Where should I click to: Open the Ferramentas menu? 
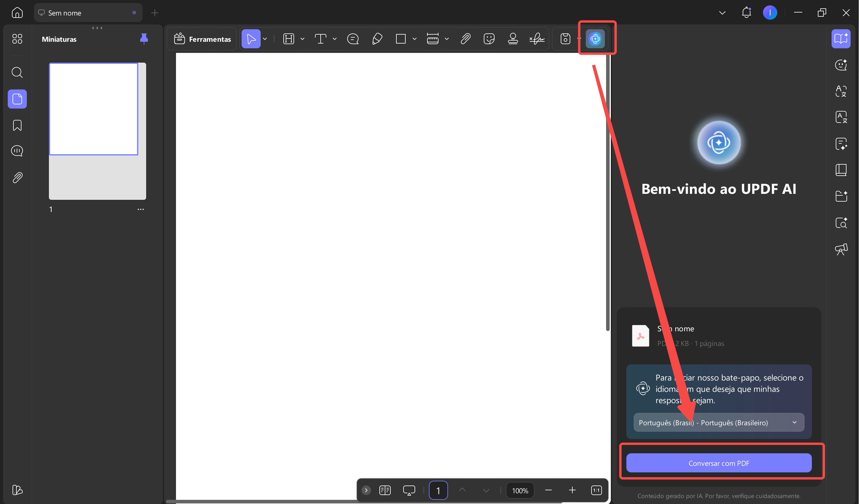(203, 39)
